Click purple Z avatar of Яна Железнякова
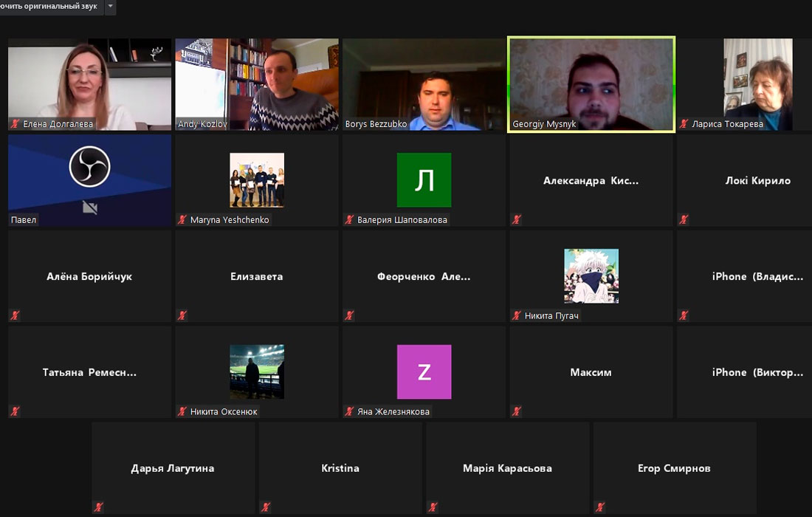The width and height of the screenshot is (812, 517). click(x=424, y=372)
